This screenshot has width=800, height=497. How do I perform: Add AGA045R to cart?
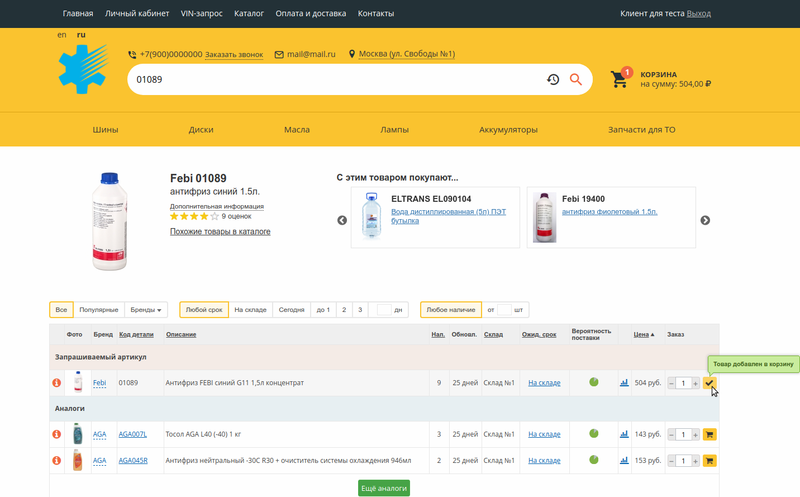(709, 460)
